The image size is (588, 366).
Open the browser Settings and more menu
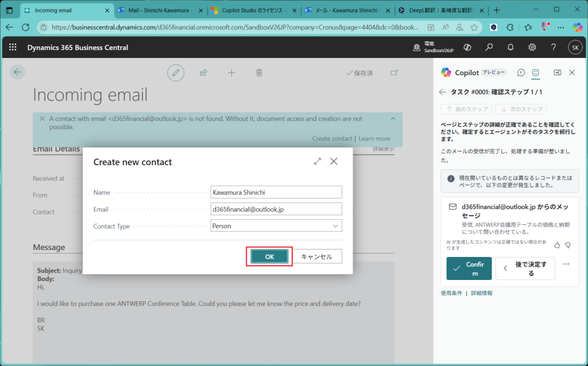[x=560, y=27]
